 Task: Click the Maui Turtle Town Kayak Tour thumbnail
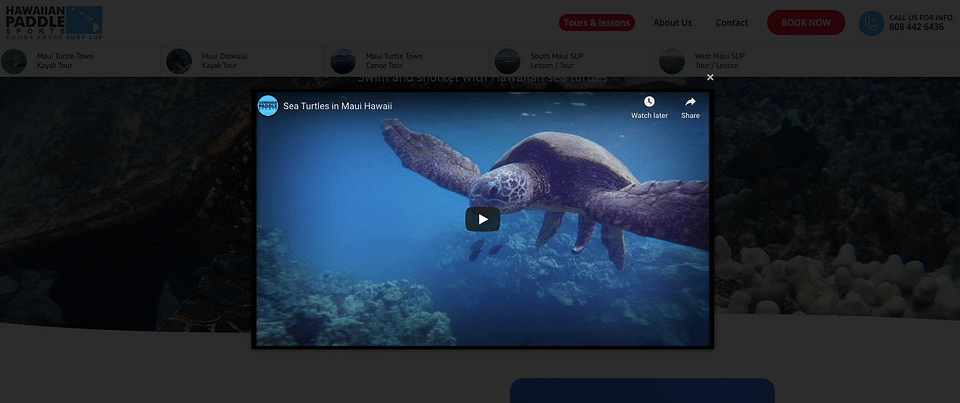pyautogui.click(x=13, y=61)
